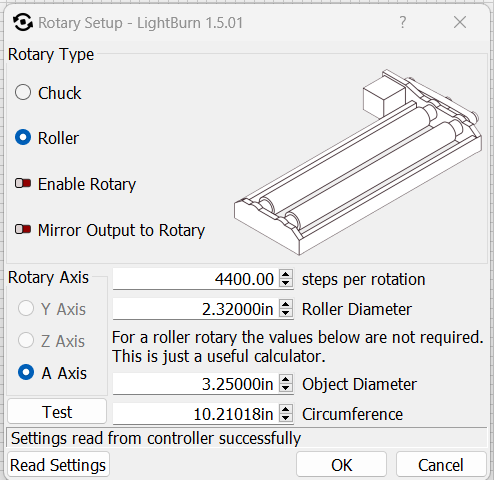The image size is (494, 480).
Task: Click the 'Circumference' label
Action: point(352,414)
